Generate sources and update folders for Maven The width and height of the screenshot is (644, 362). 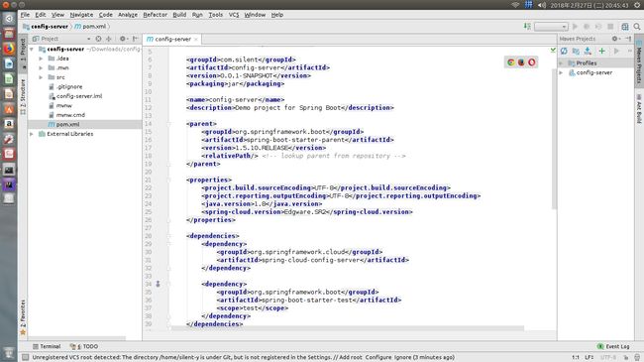pos(576,51)
